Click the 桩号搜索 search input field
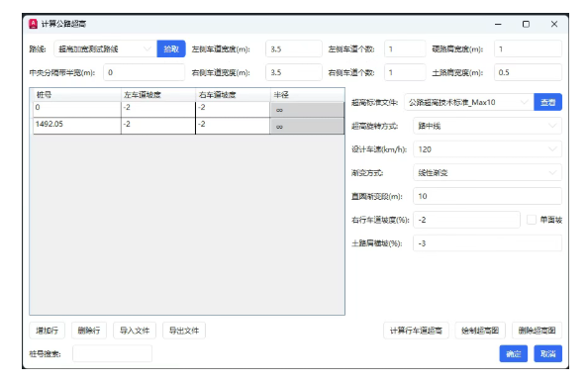 tap(112, 353)
